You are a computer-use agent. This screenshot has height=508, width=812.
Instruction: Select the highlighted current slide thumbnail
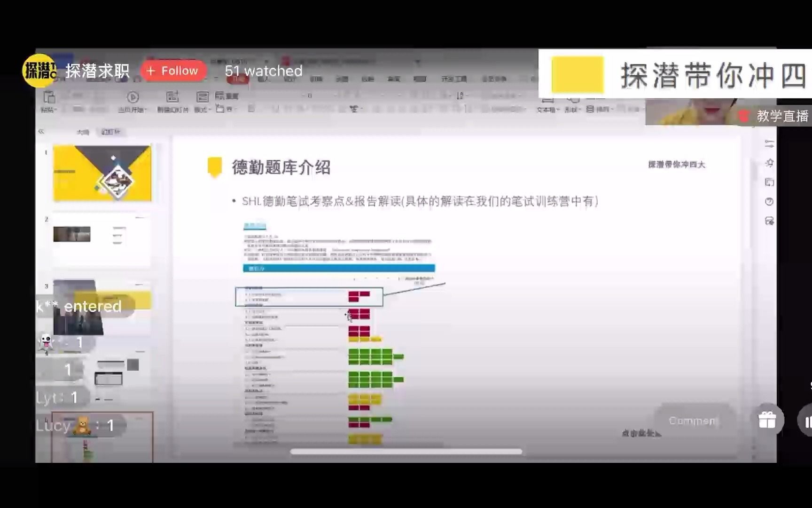pyautogui.click(x=102, y=437)
